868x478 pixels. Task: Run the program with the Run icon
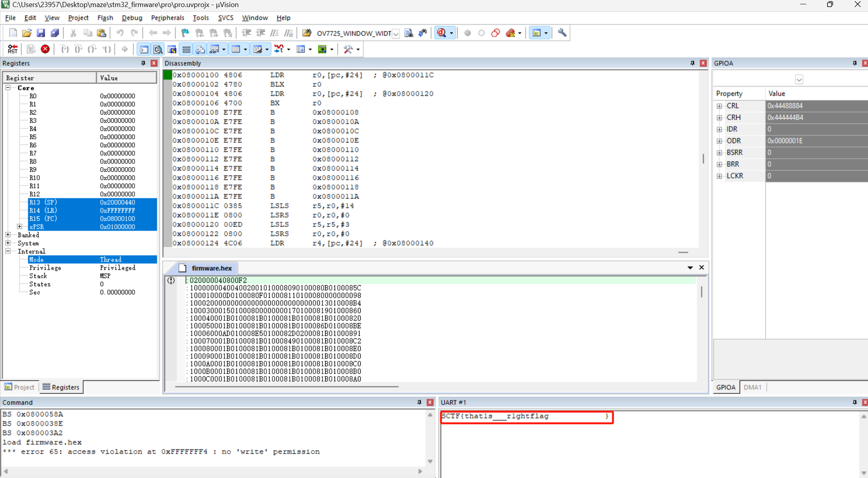tap(31, 49)
